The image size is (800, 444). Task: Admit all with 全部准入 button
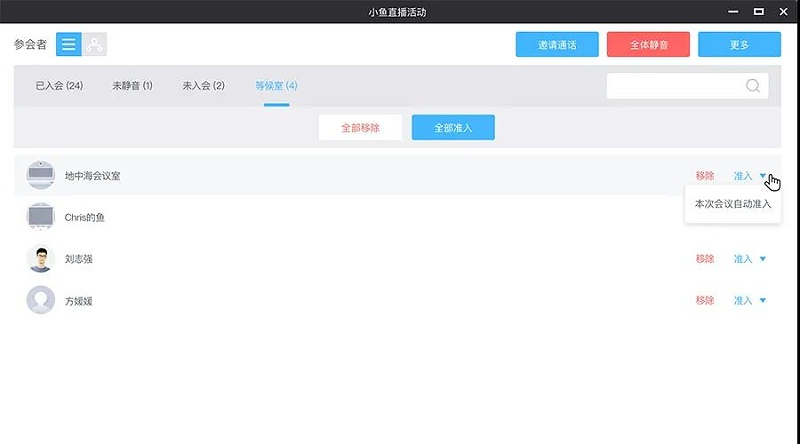453,128
